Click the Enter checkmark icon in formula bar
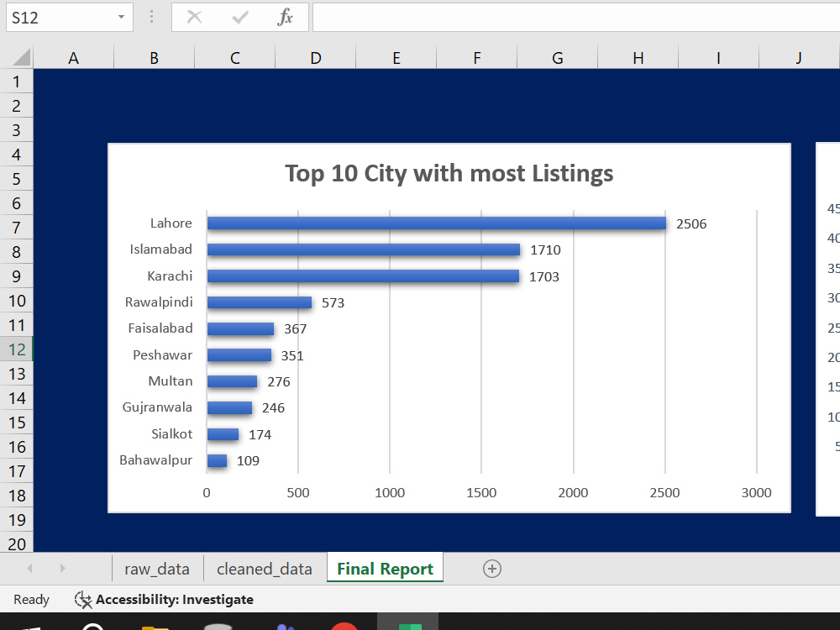 pos(240,17)
